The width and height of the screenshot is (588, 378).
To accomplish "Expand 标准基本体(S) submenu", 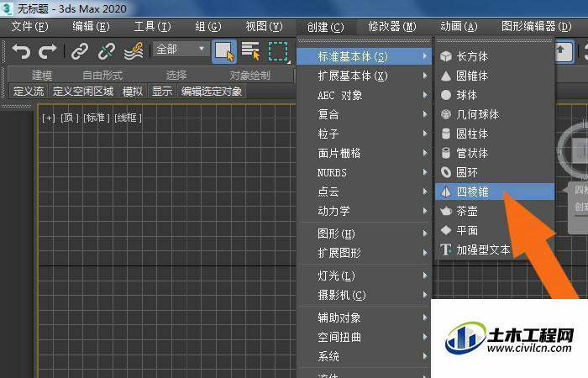I will [x=364, y=56].
